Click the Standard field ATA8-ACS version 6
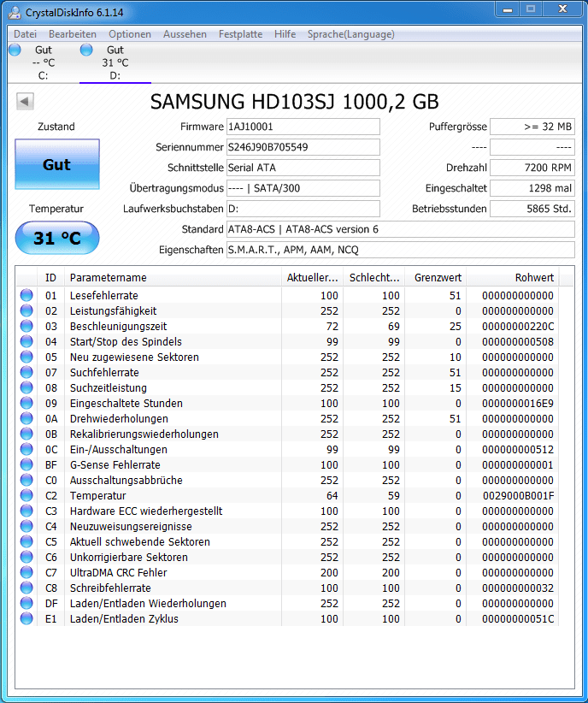 click(x=400, y=229)
